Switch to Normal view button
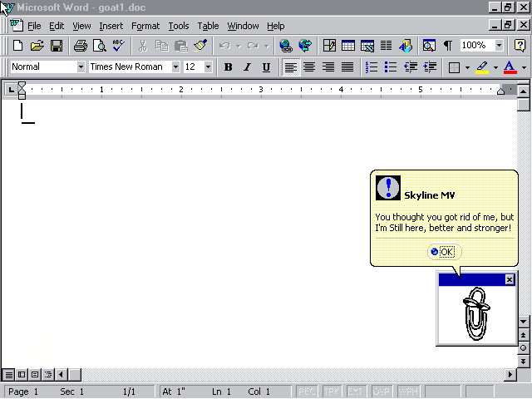Viewport: 532px width, 399px height. point(9,375)
